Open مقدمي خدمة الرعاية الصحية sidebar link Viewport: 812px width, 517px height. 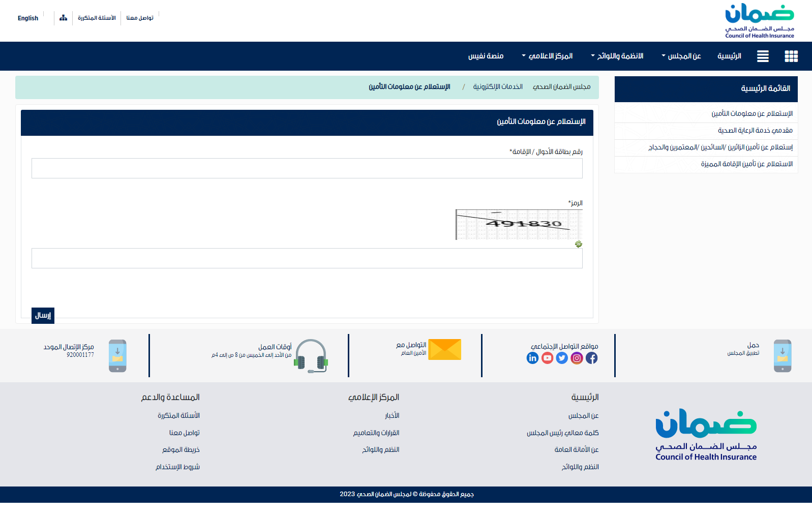coord(755,131)
